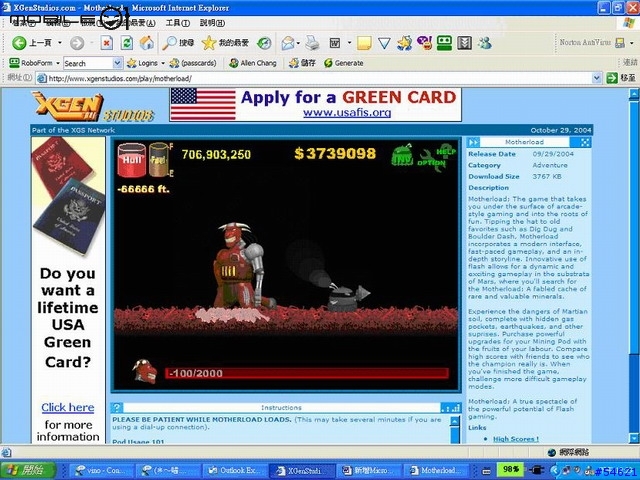Viewport: 640px width, 480px height.
Task: Click the blue downward triangle toolbar icon
Action: point(384,43)
